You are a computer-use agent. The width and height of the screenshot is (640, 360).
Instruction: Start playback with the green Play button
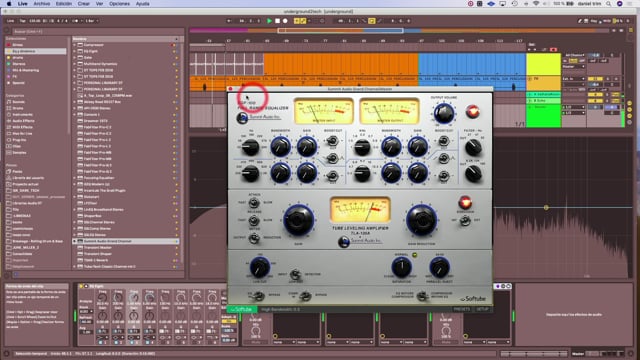(x=269, y=21)
